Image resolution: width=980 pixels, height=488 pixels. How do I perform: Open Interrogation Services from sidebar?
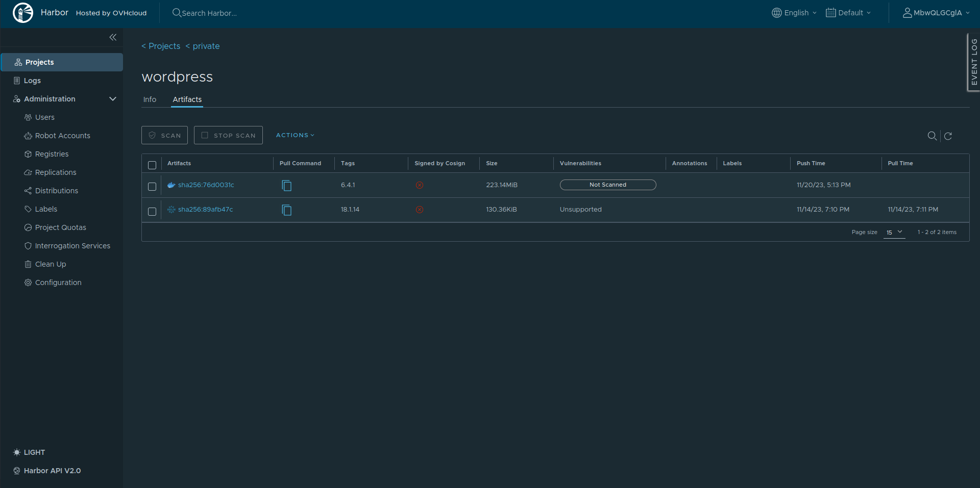72,245
